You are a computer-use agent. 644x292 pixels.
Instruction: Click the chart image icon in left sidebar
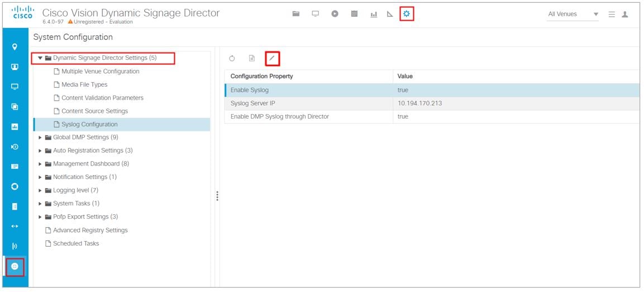[15, 126]
